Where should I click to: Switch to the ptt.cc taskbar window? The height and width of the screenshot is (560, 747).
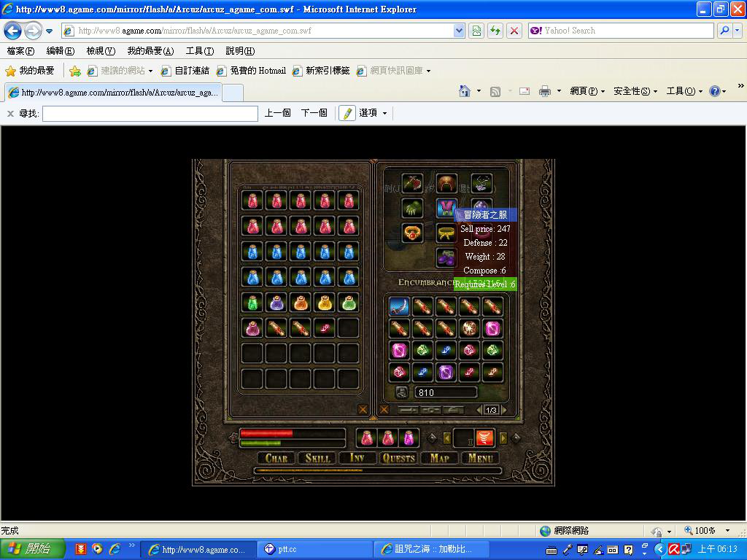click(314, 550)
